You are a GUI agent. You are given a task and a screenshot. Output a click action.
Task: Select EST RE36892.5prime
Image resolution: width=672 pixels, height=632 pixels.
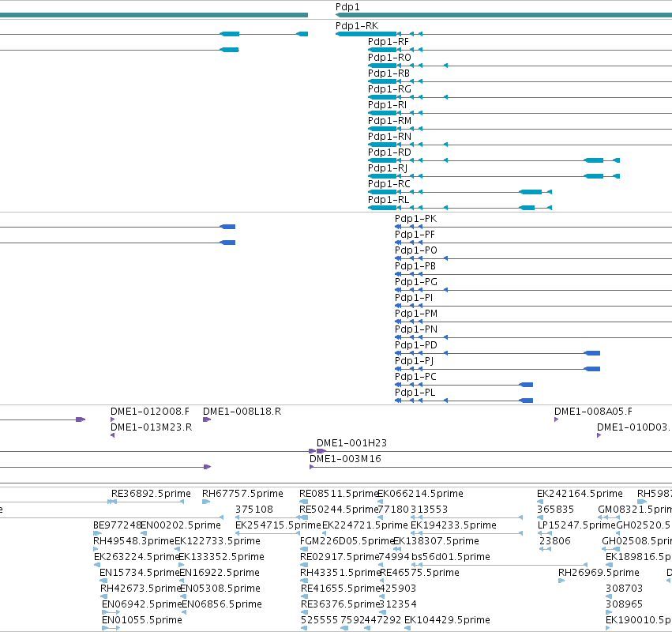click(151, 494)
